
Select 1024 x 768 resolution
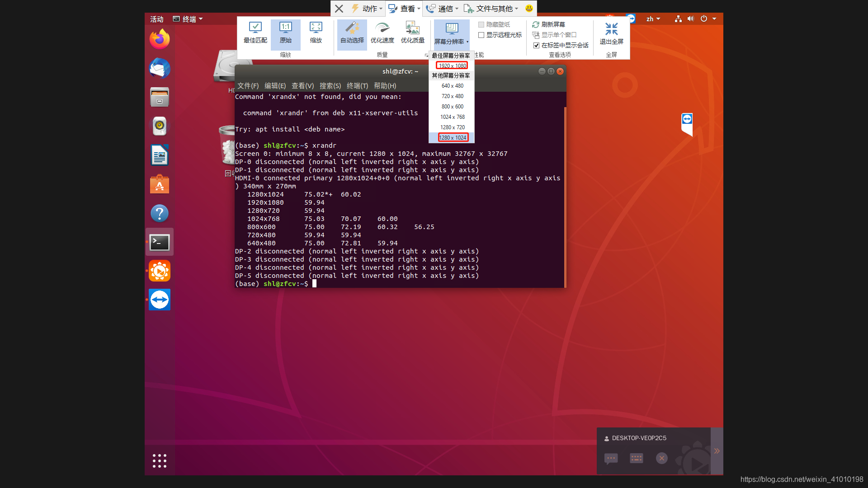pyautogui.click(x=453, y=117)
